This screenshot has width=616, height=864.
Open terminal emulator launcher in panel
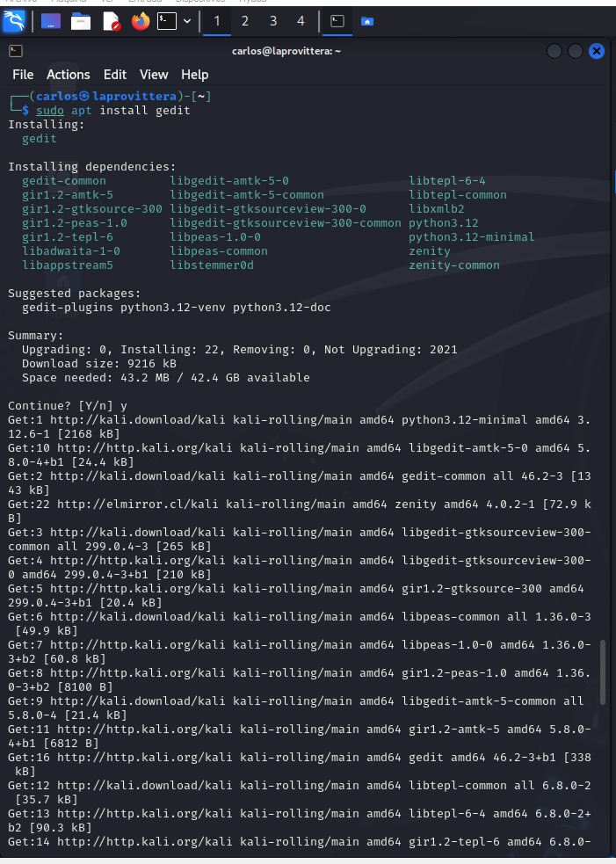click(166, 21)
